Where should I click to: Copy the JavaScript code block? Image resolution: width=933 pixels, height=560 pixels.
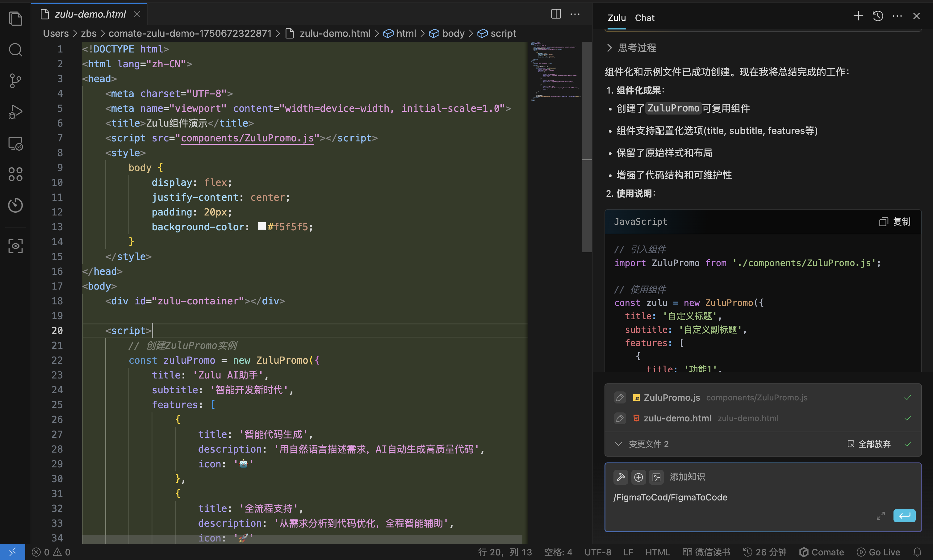pos(894,222)
